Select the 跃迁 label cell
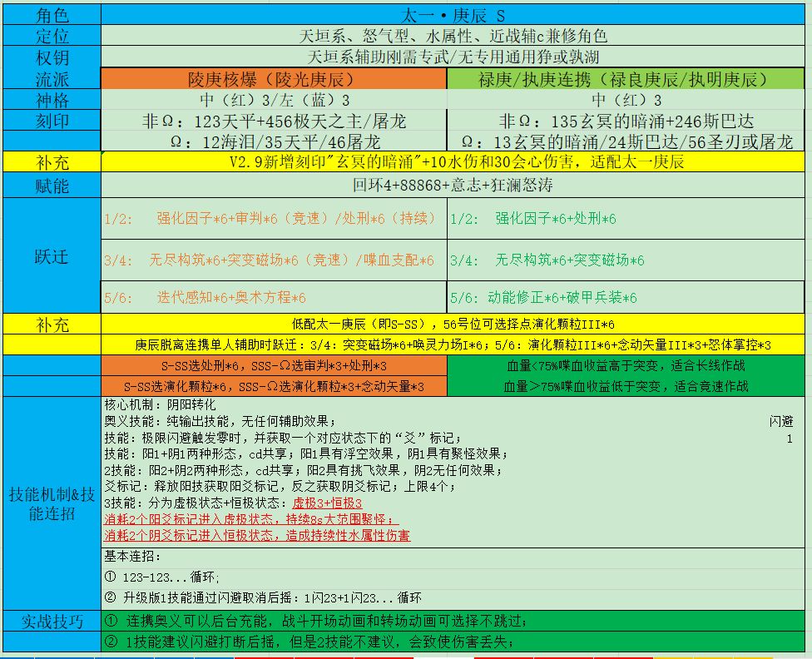The width and height of the screenshot is (812, 659). coord(52,256)
